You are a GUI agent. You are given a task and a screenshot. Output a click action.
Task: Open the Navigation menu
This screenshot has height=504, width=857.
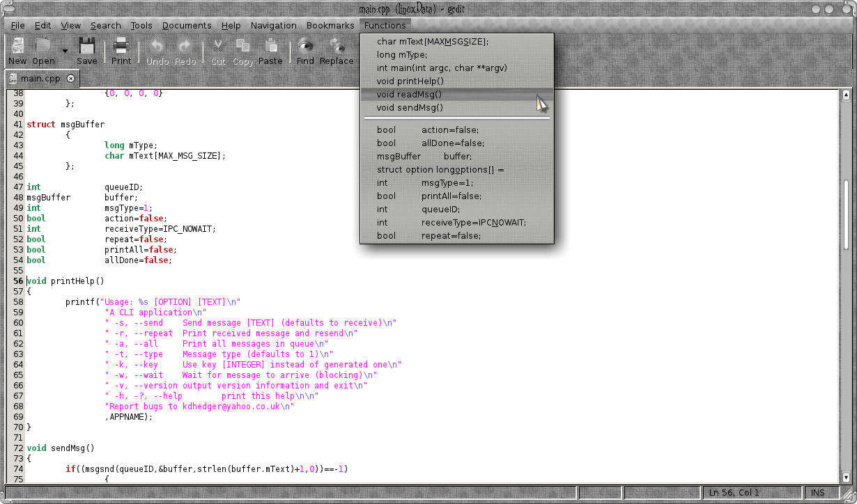[274, 26]
